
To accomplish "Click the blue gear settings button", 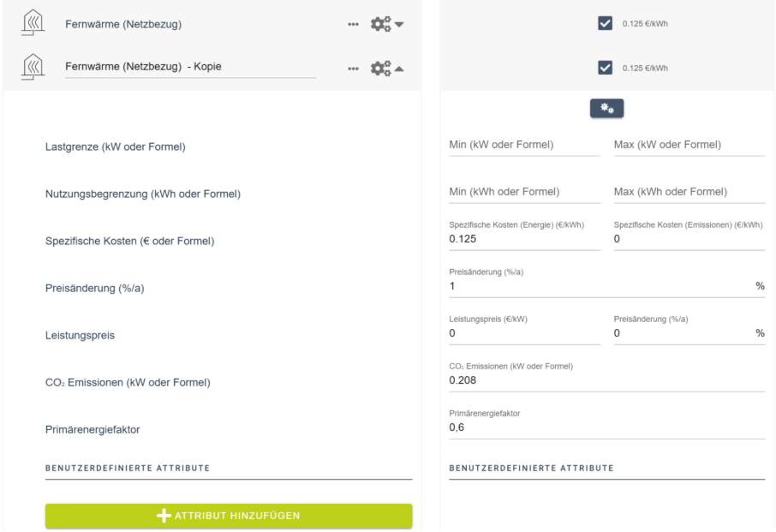I will [606, 108].
